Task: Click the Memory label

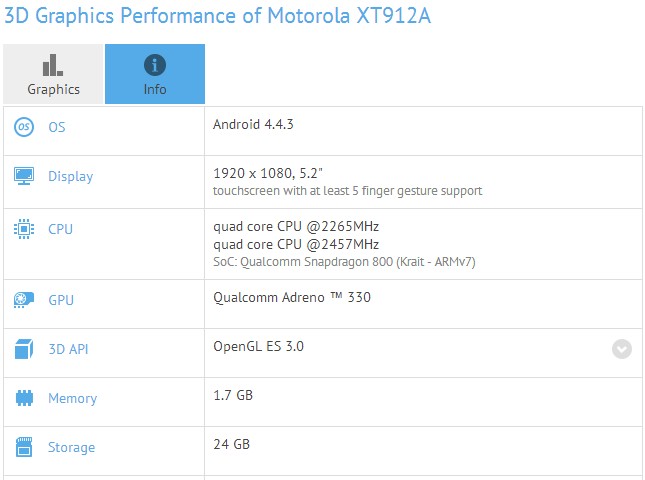Action: (72, 399)
